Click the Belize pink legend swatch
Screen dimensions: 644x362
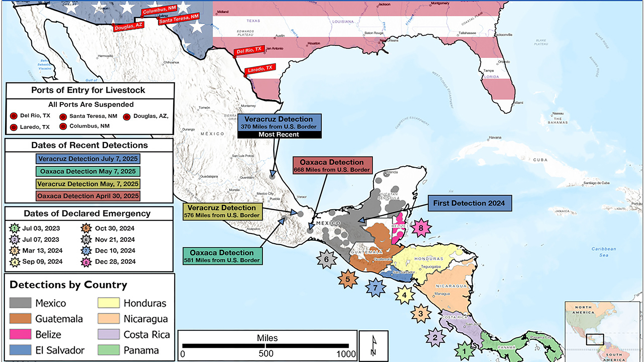(x=20, y=334)
